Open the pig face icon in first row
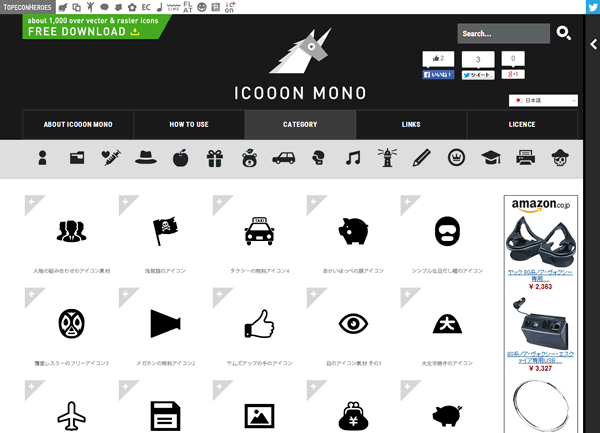The height and width of the screenshot is (433, 600). click(353, 231)
